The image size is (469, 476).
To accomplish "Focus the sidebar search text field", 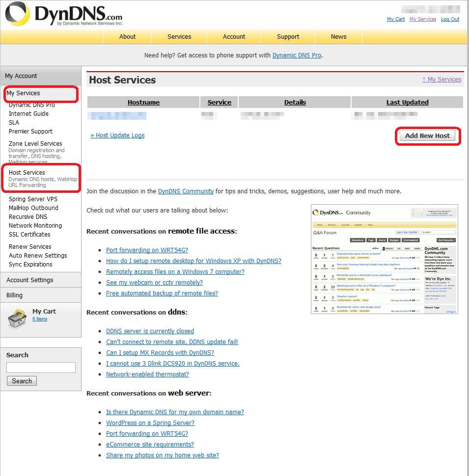I will (x=41, y=368).
